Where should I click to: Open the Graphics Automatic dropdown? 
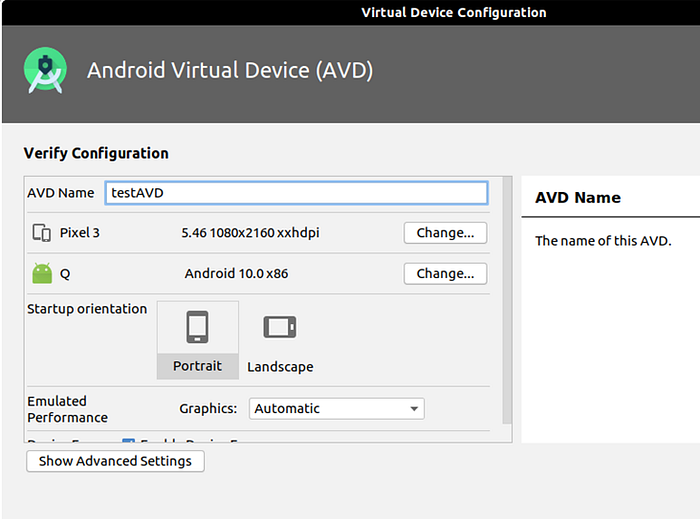pyautogui.click(x=337, y=409)
